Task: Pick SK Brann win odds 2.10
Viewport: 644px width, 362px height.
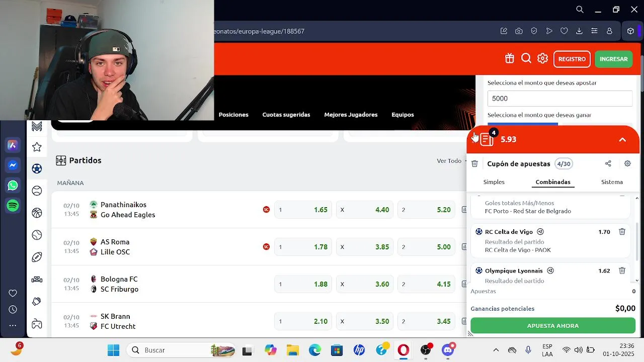Action: pyautogui.click(x=303, y=321)
